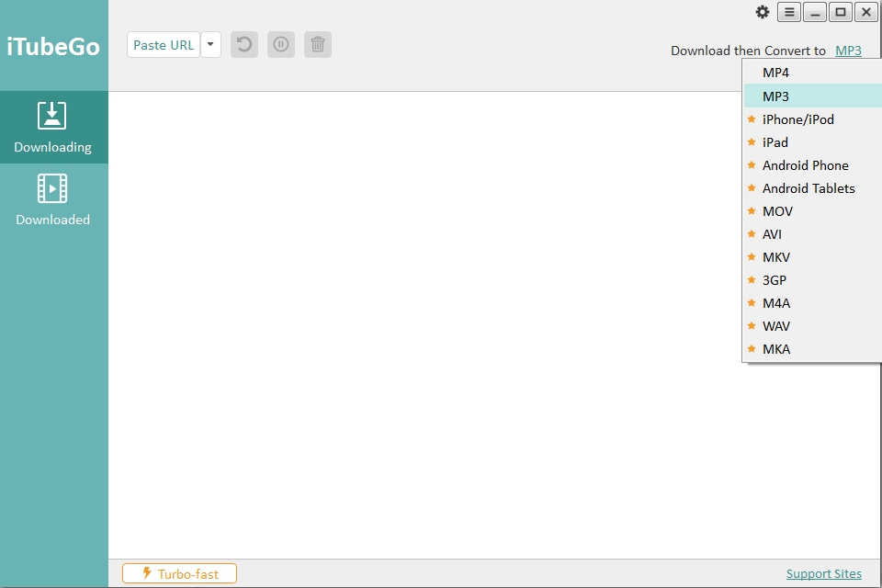Select 3GP from the format list
Screen dimensions: 882x588
812,280
